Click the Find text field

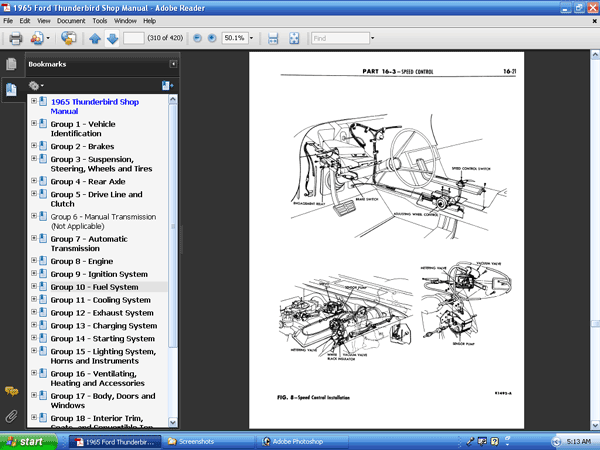point(341,38)
